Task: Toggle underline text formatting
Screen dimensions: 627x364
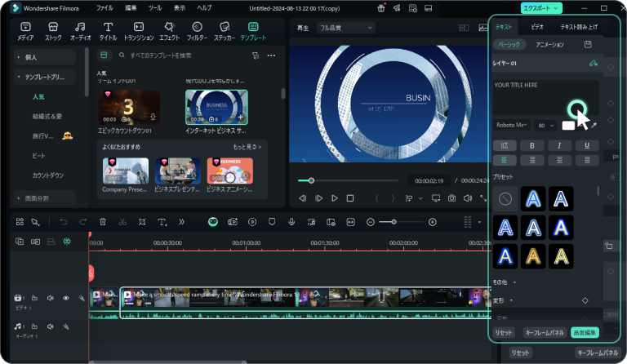Action: click(587, 145)
